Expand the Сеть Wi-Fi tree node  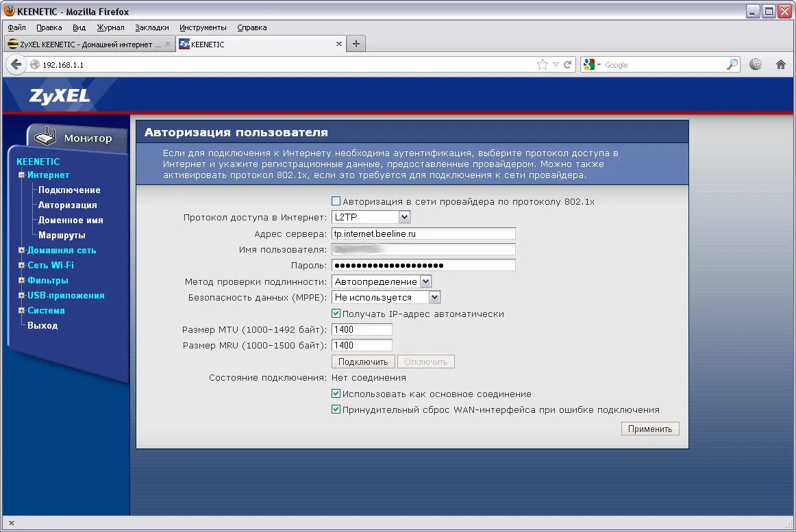[x=21, y=265]
